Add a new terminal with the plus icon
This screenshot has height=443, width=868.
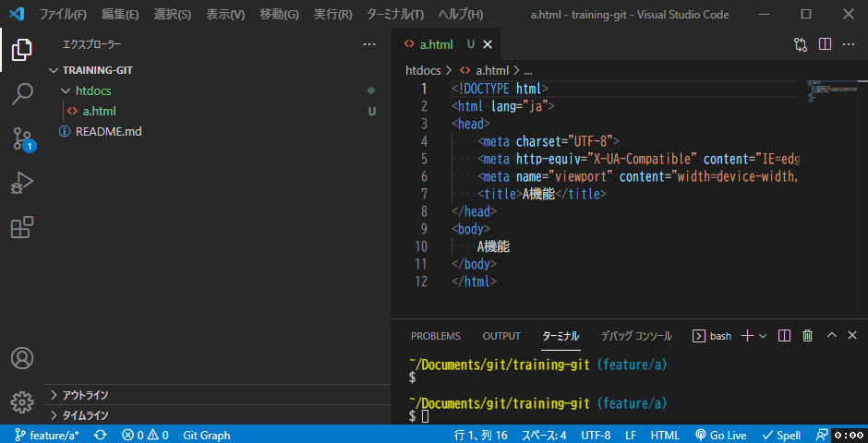pyautogui.click(x=748, y=335)
